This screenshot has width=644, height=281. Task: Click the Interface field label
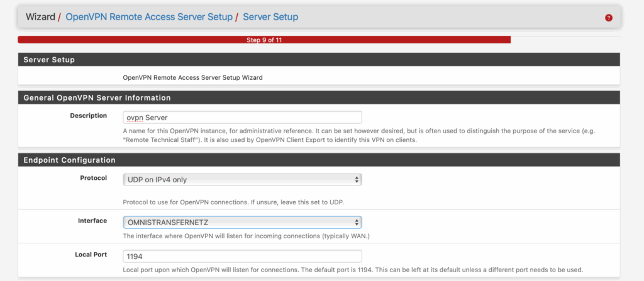[92, 221]
